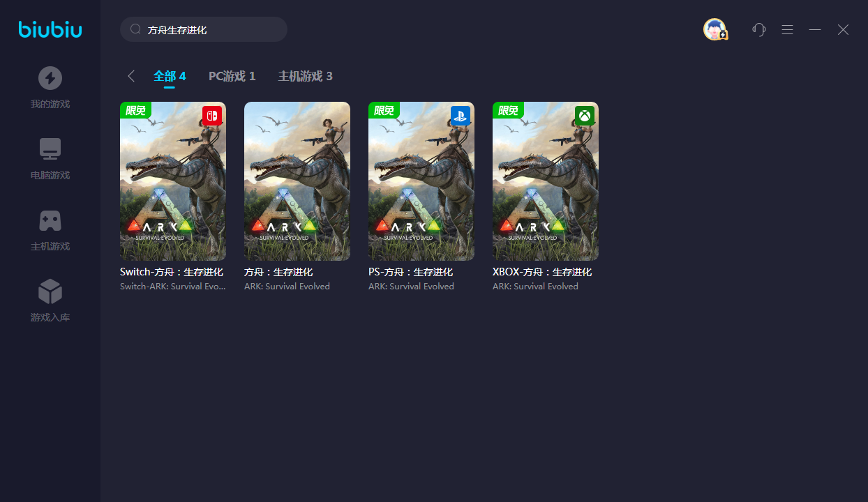This screenshot has width=868, height=502.
Task: Click title text XBOX-方舟：生存进化
Action: tap(542, 272)
